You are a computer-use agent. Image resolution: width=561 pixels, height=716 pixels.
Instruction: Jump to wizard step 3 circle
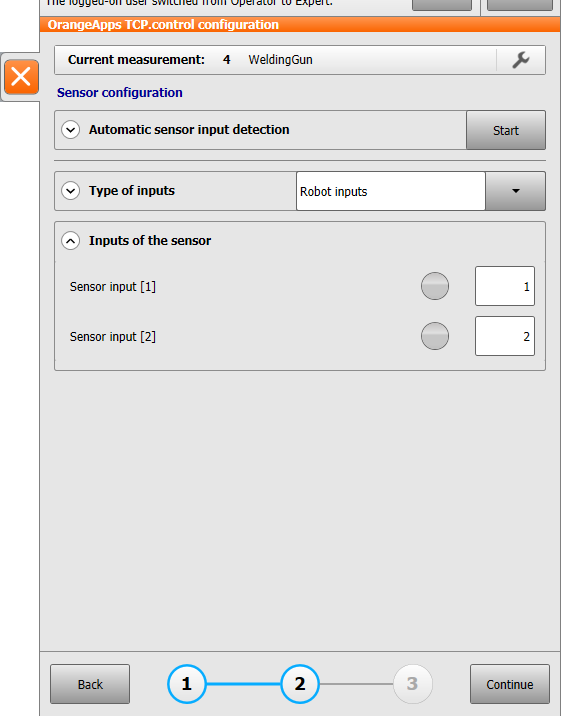pos(413,684)
